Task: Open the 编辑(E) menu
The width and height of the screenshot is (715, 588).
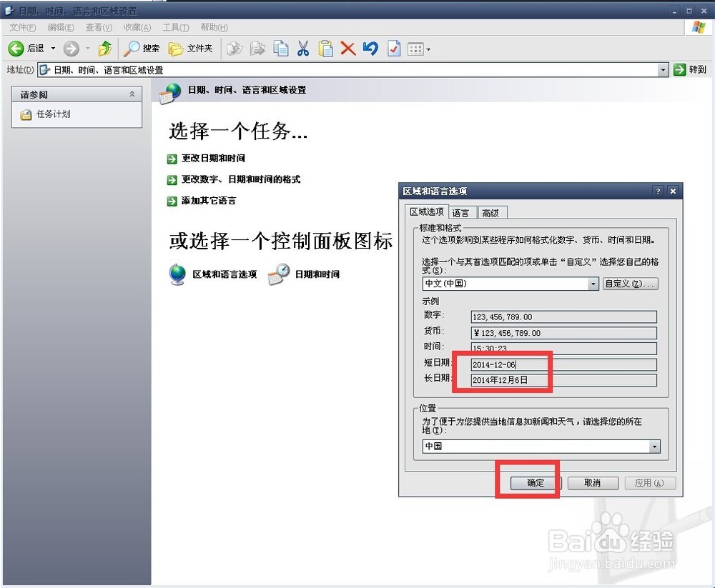Action: (x=61, y=27)
